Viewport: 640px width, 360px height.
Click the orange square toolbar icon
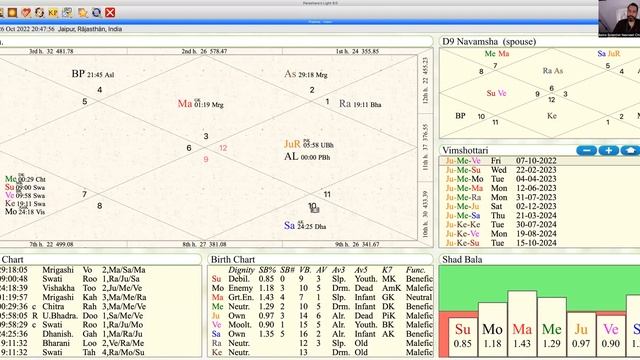tap(12, 13)
